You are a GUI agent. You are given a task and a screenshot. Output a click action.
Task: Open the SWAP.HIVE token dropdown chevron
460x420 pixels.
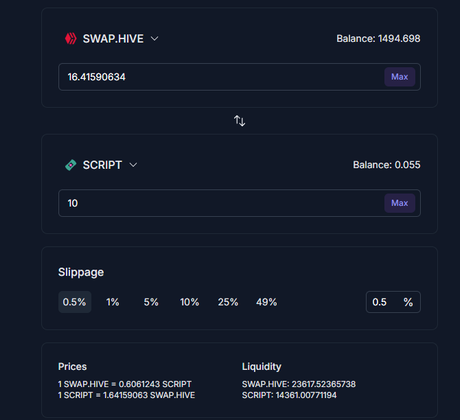coord(154,39)
